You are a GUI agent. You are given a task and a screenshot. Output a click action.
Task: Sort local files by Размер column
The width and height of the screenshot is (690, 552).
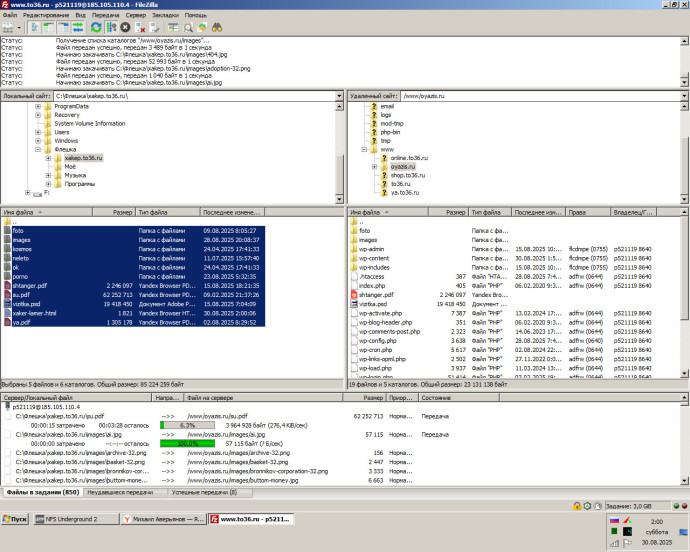(x=114, y=212)
